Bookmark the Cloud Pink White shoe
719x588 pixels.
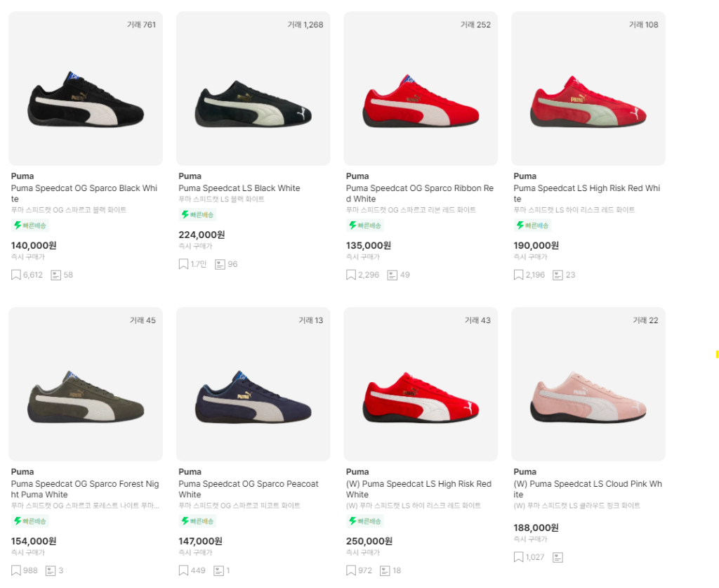pos(519,557)
